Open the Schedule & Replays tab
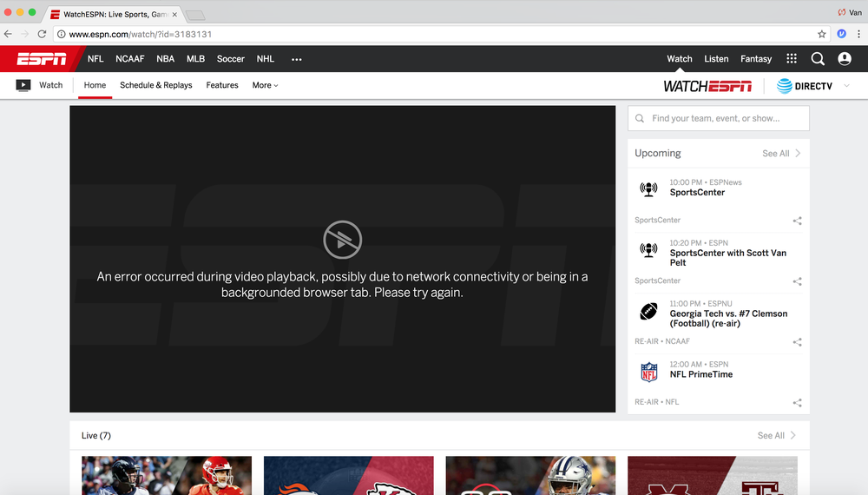 pos(156,85)
